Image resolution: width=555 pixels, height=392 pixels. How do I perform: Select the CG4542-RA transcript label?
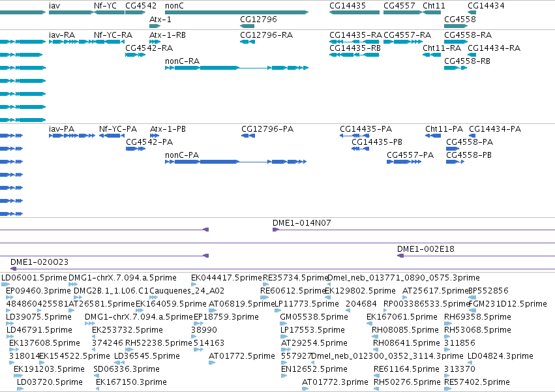pos(149,48)
